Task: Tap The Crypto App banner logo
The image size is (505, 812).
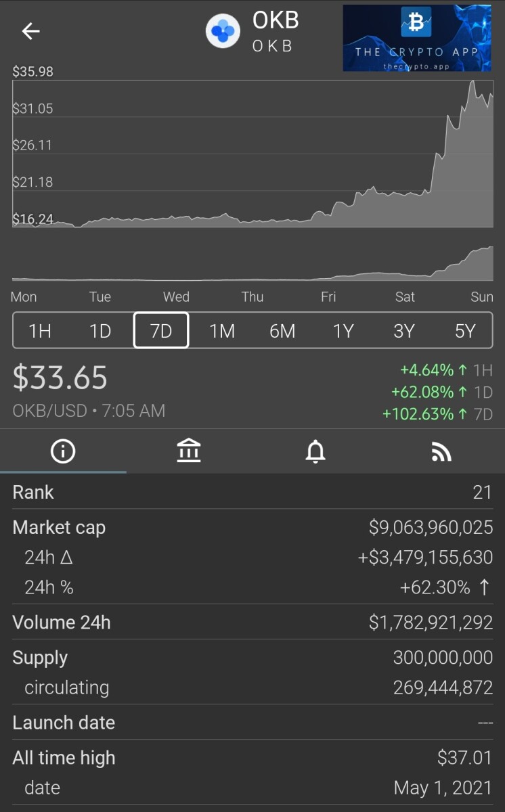Action: tap(416, 38)
